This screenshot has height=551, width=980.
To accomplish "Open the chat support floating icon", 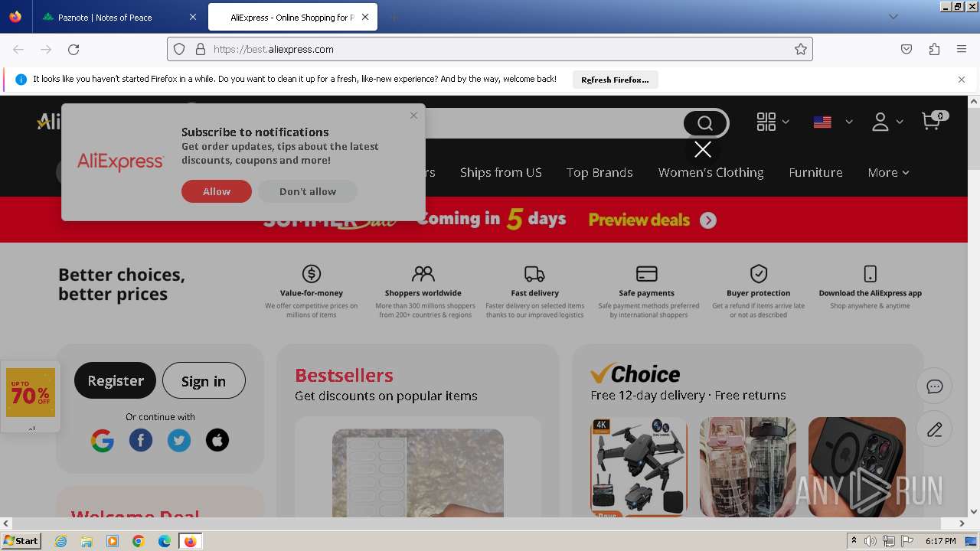I will point(934,386).
